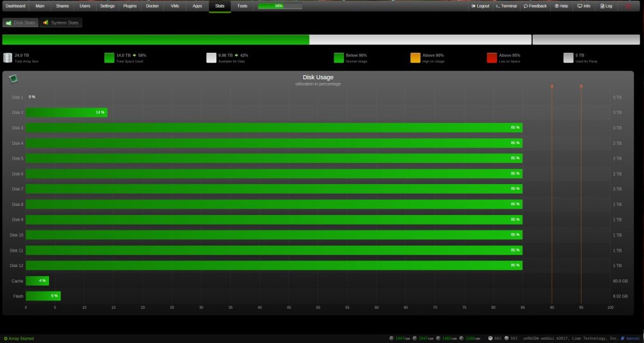This screenshot has height=343, width=644.
Task: Click the Disk 7 usage bar
Action: (x=274, y=189)
